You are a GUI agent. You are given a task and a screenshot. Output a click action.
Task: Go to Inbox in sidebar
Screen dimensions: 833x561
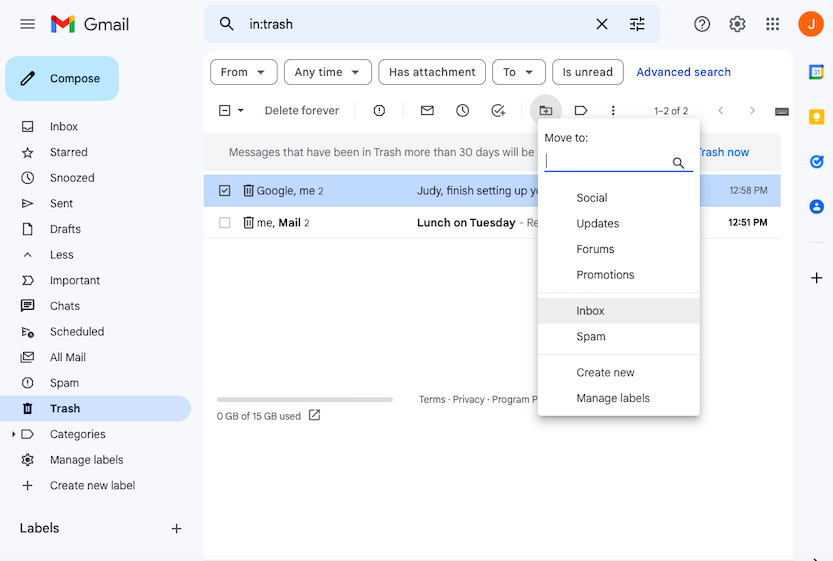(x=64, y=126)
